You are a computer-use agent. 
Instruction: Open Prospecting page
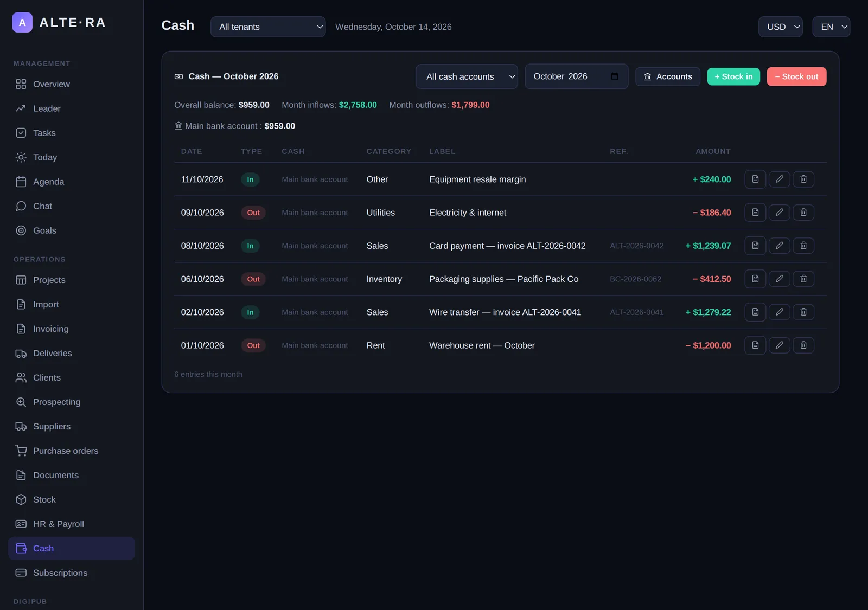tap(71, 402)
